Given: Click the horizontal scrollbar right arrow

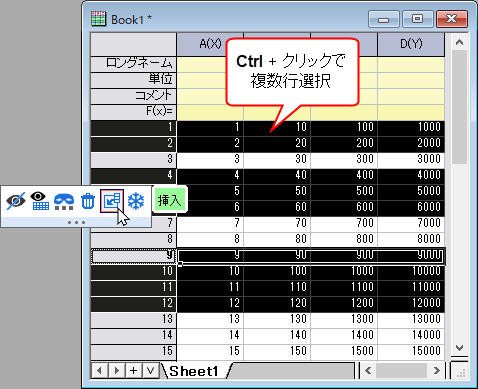Looking at the screenshot, I should pyautogui.click(x=436, y=371).
